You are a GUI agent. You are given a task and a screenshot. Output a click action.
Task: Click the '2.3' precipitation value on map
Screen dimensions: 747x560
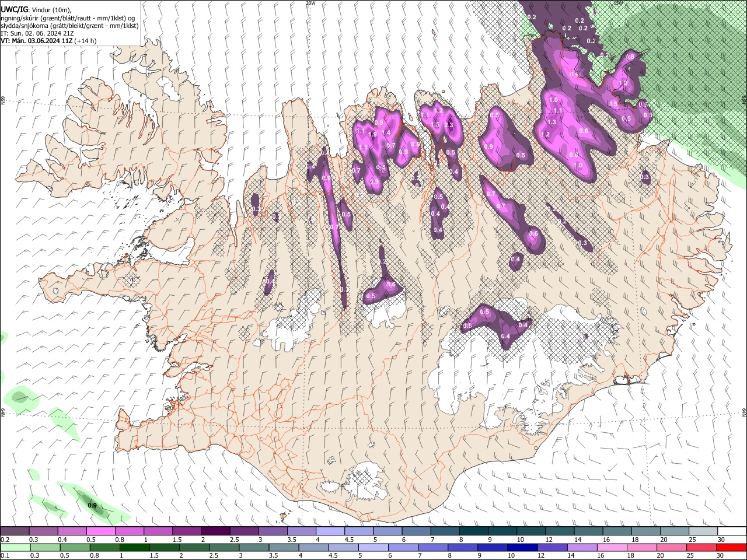point(449,125)
